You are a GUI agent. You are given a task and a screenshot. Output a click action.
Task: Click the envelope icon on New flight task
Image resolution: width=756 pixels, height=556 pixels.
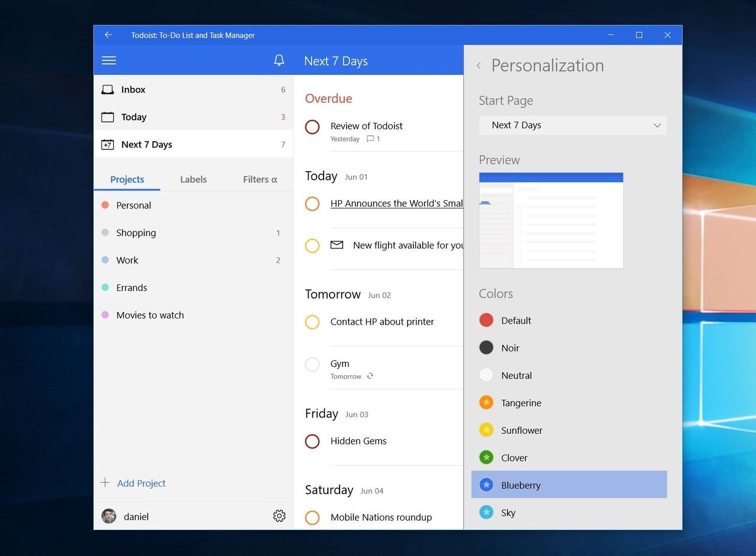coord(337,244)
